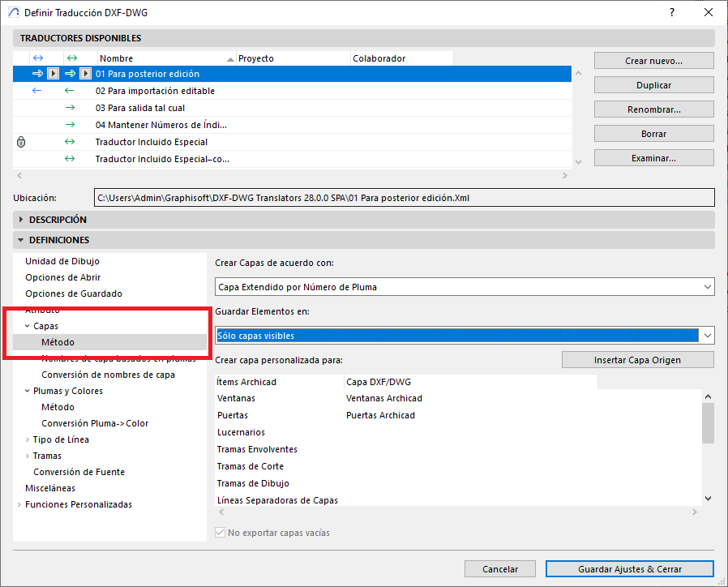Screen dimensions: 728x587
Task: Click the green export arrow in row 03
Action: point(70,108)
